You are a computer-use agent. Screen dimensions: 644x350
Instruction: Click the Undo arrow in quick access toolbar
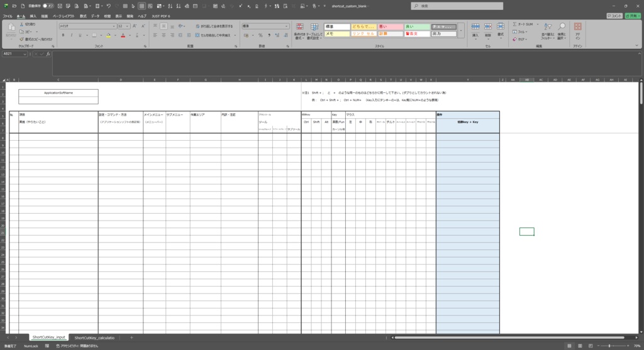108,6
